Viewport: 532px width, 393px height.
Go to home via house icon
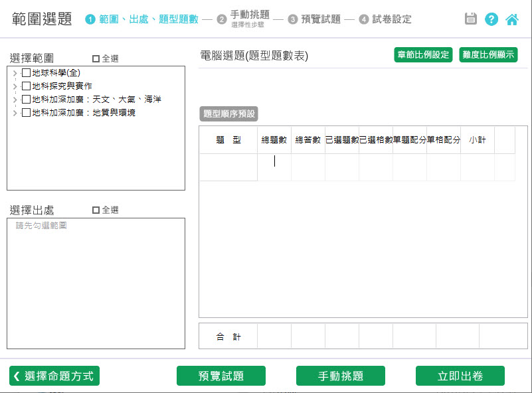coord(512,19)
